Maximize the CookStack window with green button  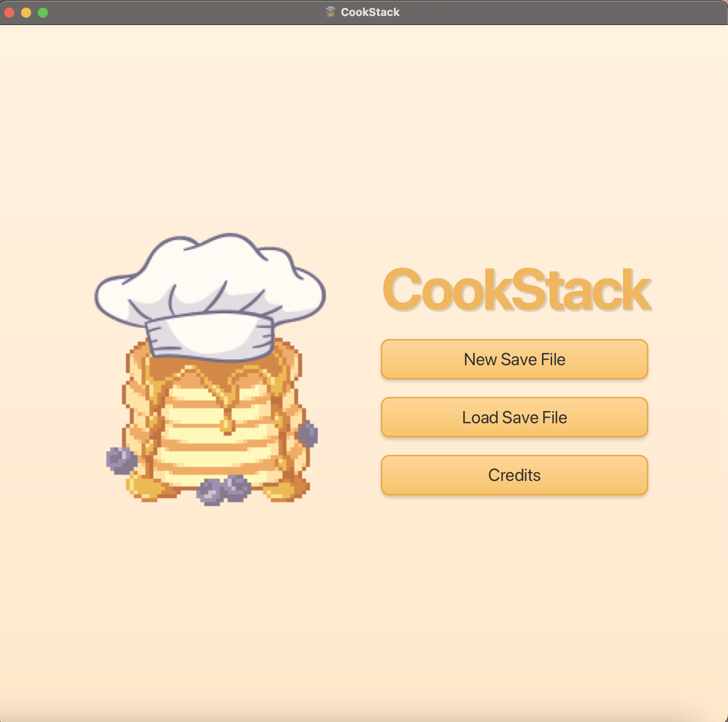click(x=43, y=13)
